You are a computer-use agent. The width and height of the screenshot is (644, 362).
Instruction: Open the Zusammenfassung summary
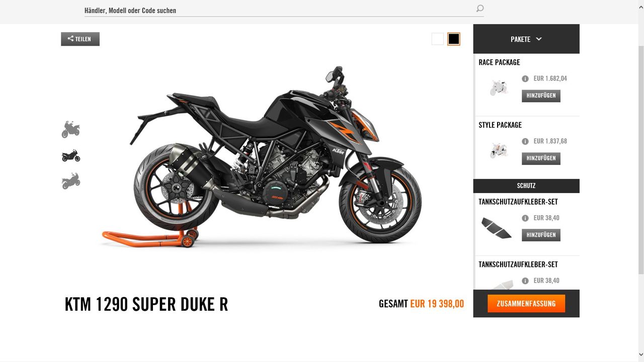pyautogui.click(x=526, y=304)
